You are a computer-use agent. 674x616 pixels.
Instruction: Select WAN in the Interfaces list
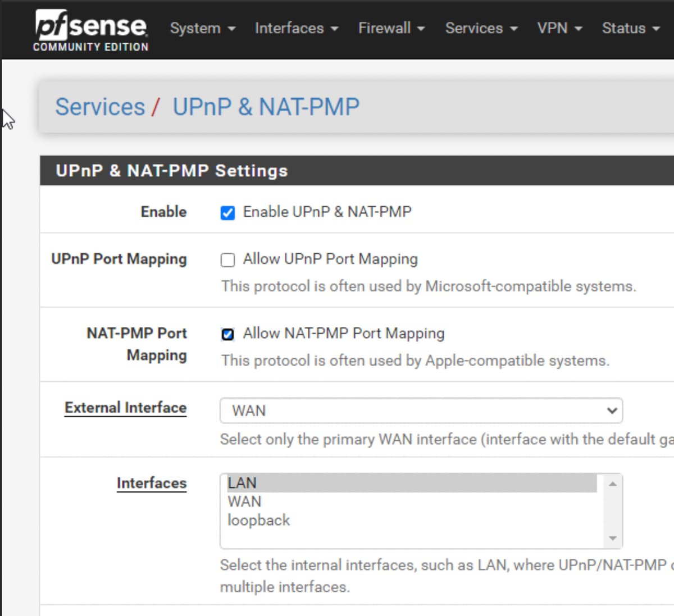pos(244,501)
